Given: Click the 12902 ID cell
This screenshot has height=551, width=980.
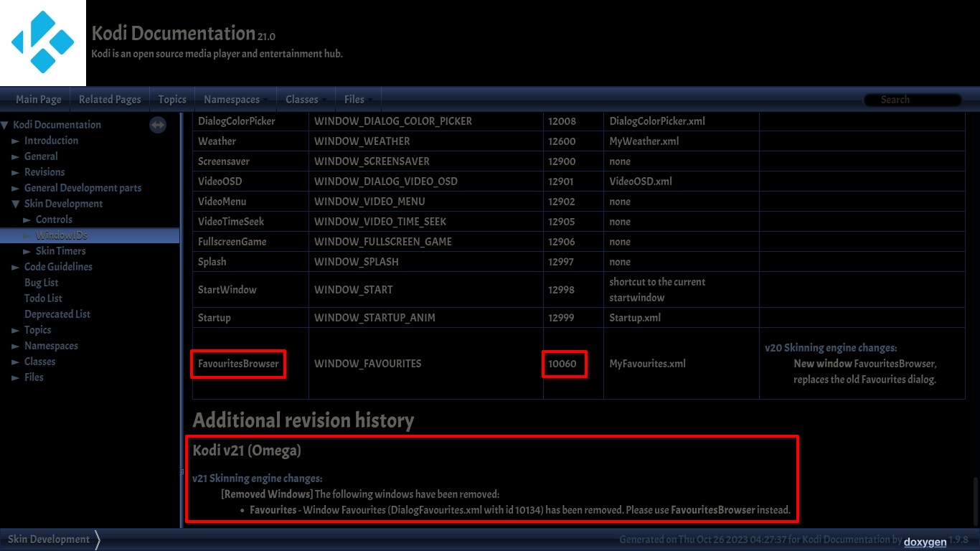Looking at the screenshot, I should click(x=573, y=202).
